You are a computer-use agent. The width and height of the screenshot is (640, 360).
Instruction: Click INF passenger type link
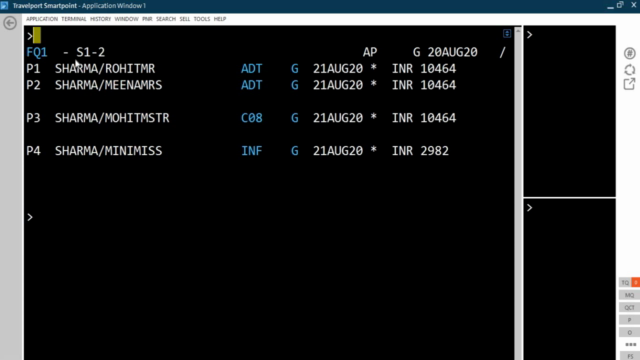point(251,151)
